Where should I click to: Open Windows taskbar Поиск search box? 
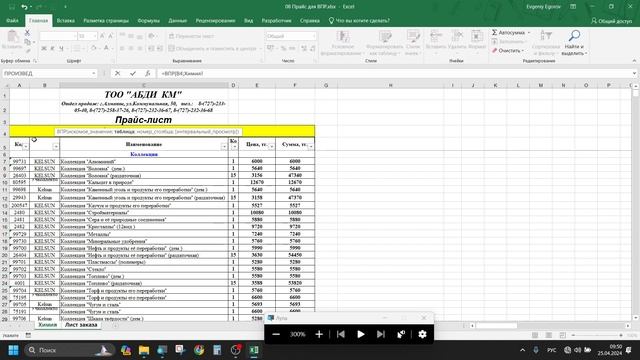coord(69,350)
